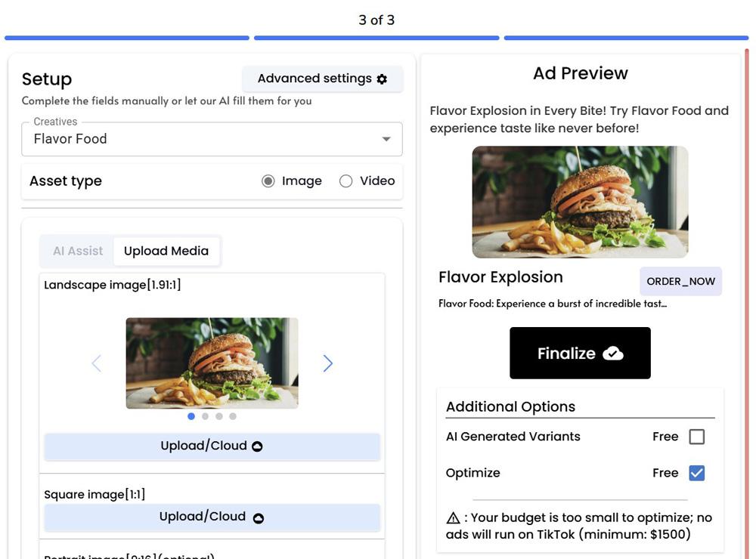The image size is (756, 559).
Task: Expand the Flavor Food creatives combo box
Action: (x=204, y=139)
